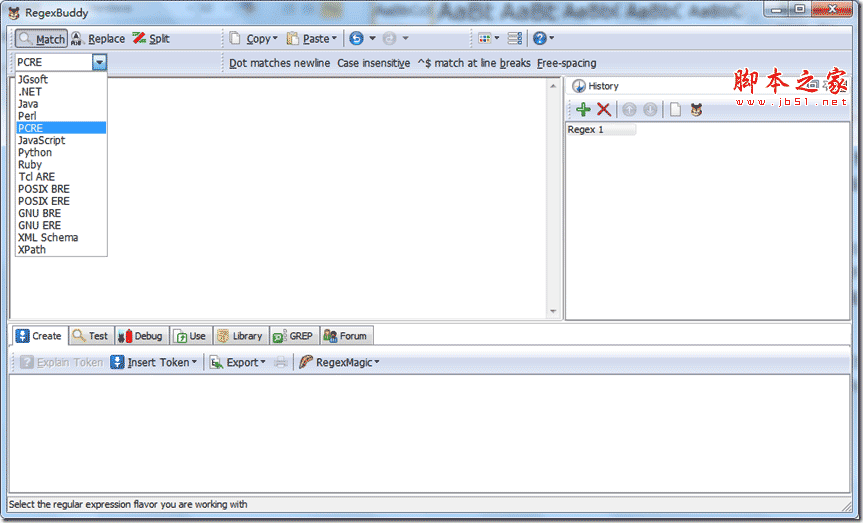863x523 pixels.
Task: Click the blue Help question icon
Action: 540,38
